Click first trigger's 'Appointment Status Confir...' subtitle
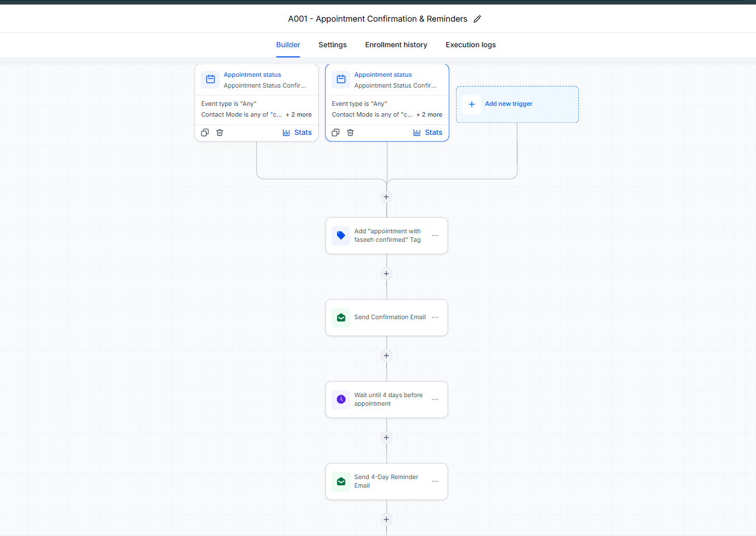The width and height of the screenshot is (756, 536). 265,85
